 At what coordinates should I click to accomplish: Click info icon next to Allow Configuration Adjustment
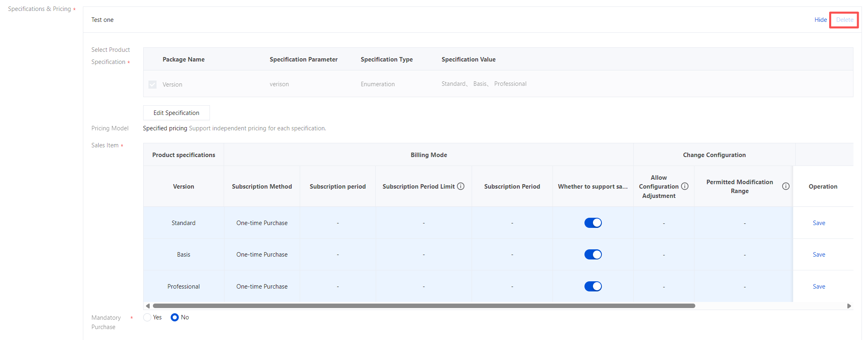coord(685,186)
